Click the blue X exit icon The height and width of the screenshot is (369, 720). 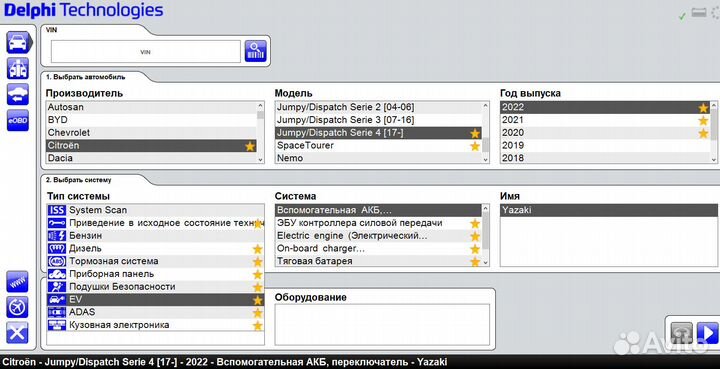click(x=17, y=333)
